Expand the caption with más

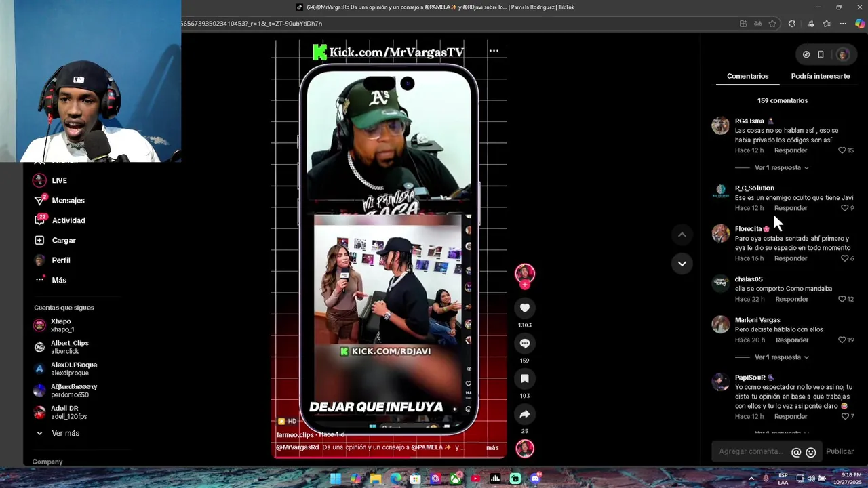[x=492, y=447]
